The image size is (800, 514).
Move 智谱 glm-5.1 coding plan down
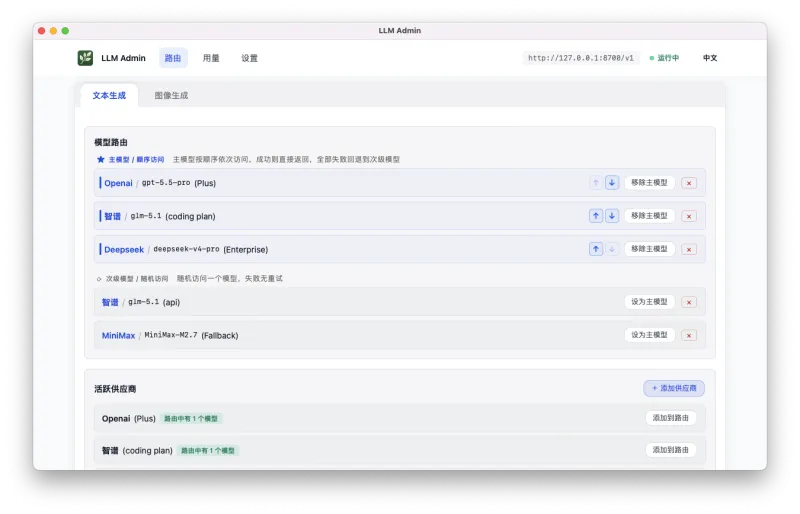pos(612,216)
